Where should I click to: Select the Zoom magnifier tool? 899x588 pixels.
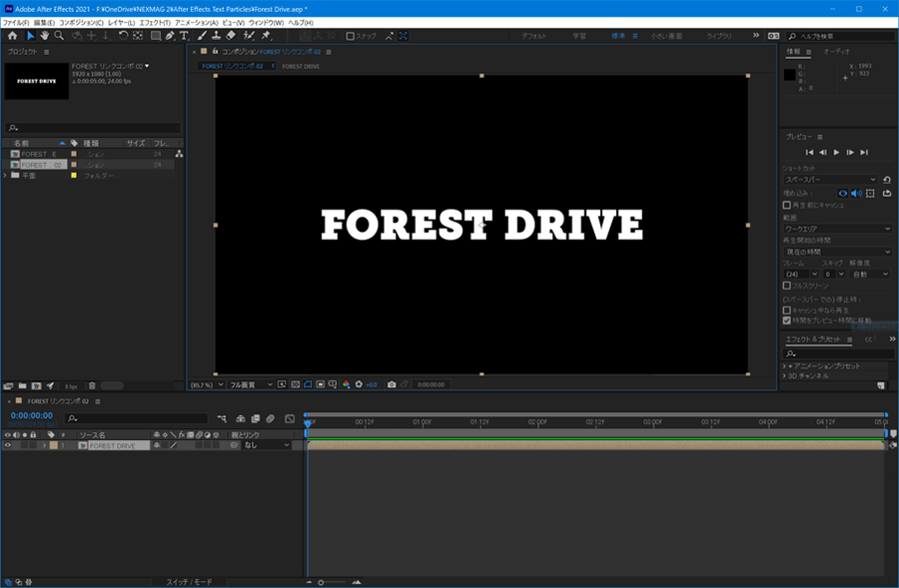pyautogui.click(x=60, y=36)
